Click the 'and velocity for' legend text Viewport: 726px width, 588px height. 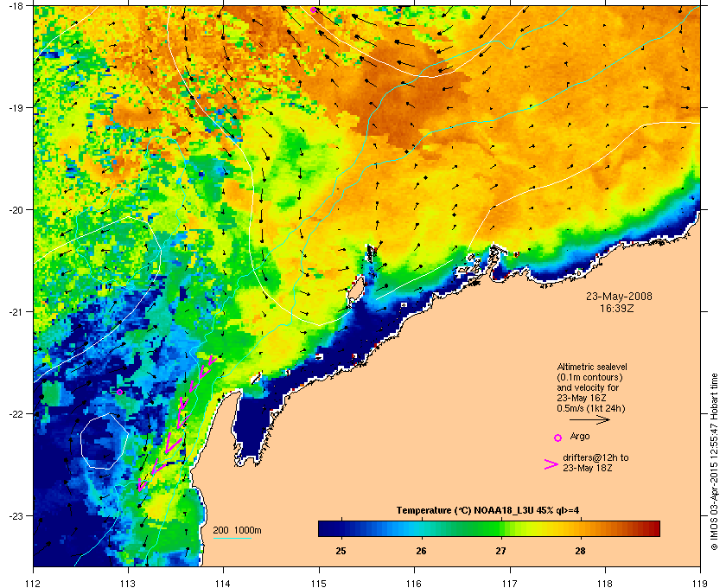588,387
